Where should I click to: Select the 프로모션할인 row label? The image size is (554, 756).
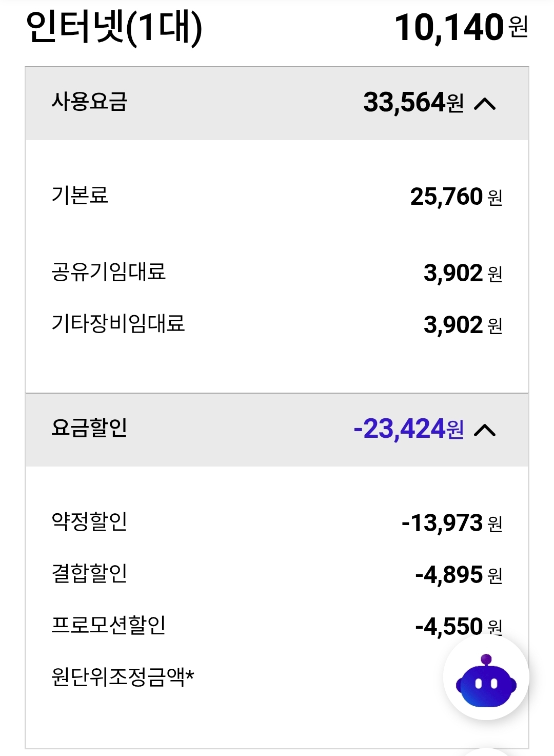(109, 625)
